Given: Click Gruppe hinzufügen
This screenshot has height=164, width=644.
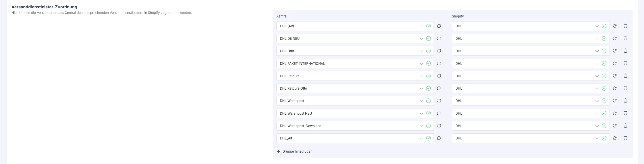Looking at the screenshot, I should point(297,152).
